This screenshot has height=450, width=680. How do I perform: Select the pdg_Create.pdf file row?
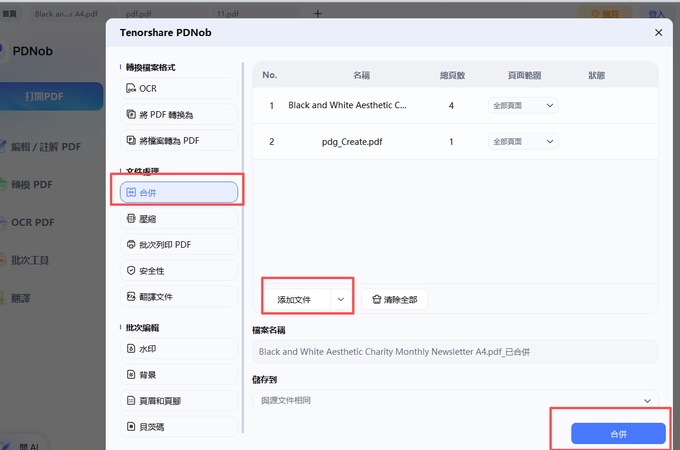455,142
